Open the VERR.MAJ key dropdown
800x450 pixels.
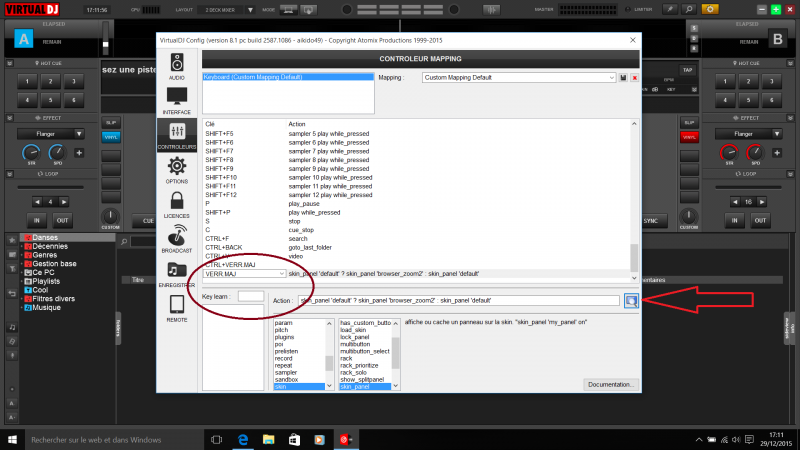coord(244,272)
